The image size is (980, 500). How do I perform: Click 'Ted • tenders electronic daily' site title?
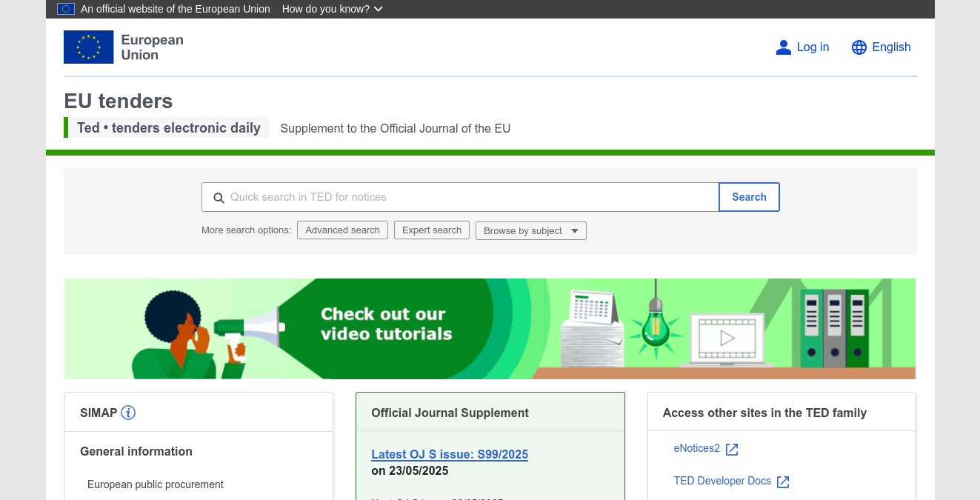coord(169,127)
